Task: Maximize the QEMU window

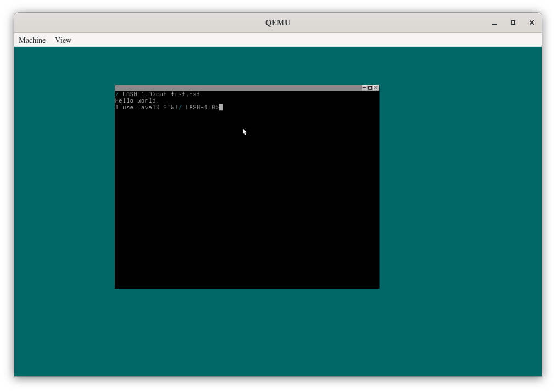Action: [513, 23]
